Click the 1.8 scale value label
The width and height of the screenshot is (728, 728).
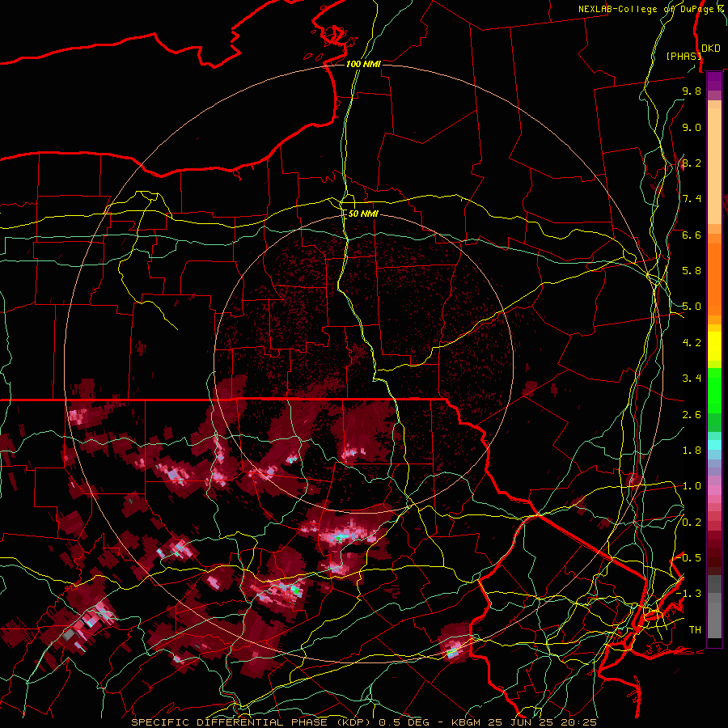pos(692,451)
